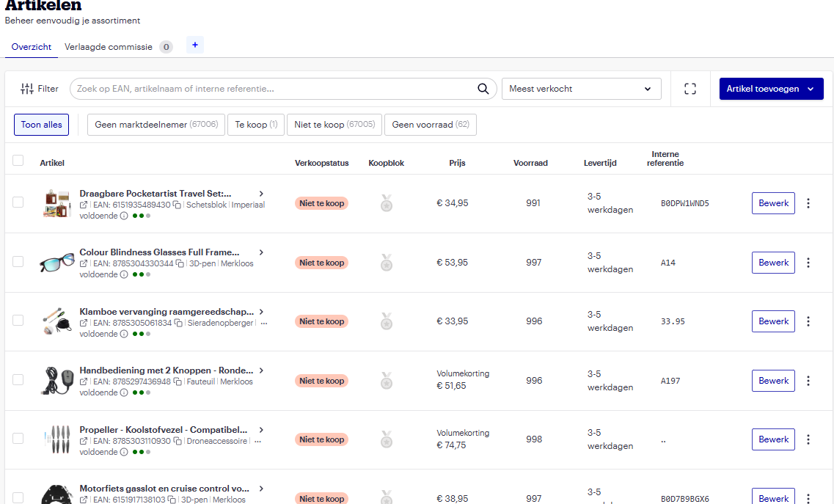Add a new tab with plus icon
The height and width of the screenshot is (504, 834).
click(x=194, y=45)
